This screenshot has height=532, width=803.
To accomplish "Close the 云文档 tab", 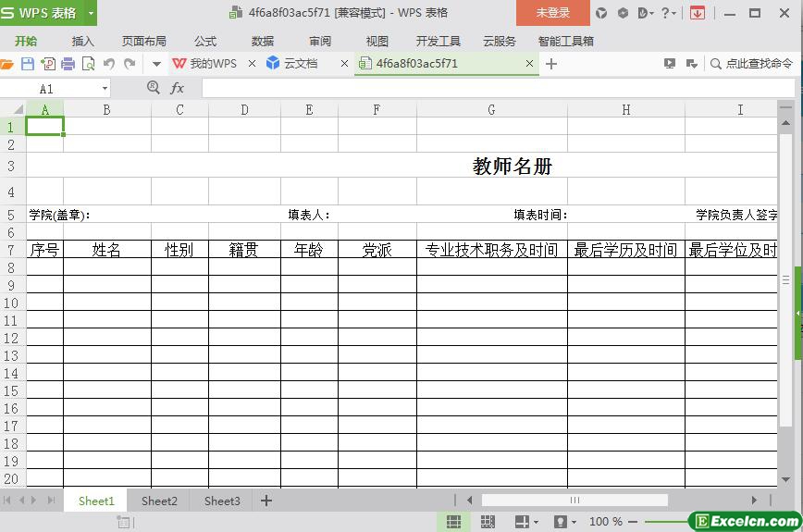I will click(344, 64).
